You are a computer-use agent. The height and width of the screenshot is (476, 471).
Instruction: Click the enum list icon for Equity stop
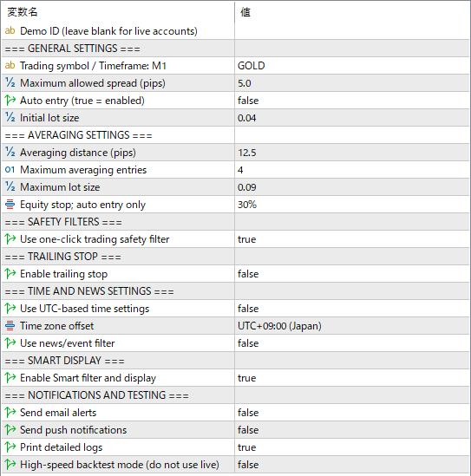[x=10, y=204]
